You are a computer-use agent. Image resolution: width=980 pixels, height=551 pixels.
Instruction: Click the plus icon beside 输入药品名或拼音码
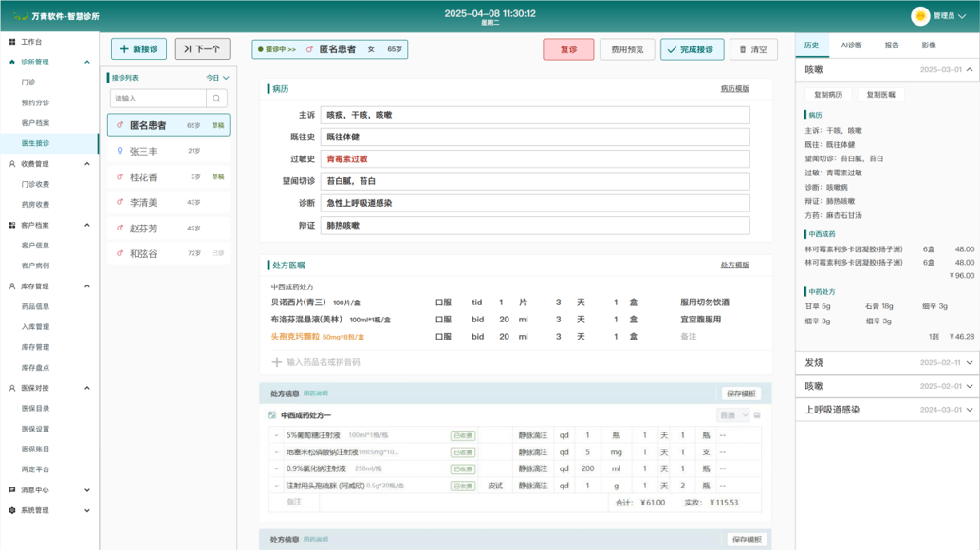(277, 362)
